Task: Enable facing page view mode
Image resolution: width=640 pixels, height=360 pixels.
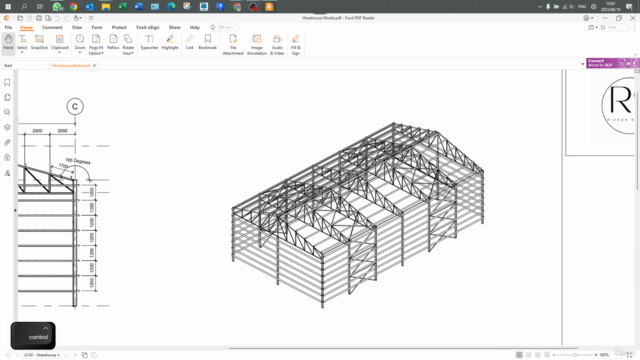Action: (x=538, y=355)
